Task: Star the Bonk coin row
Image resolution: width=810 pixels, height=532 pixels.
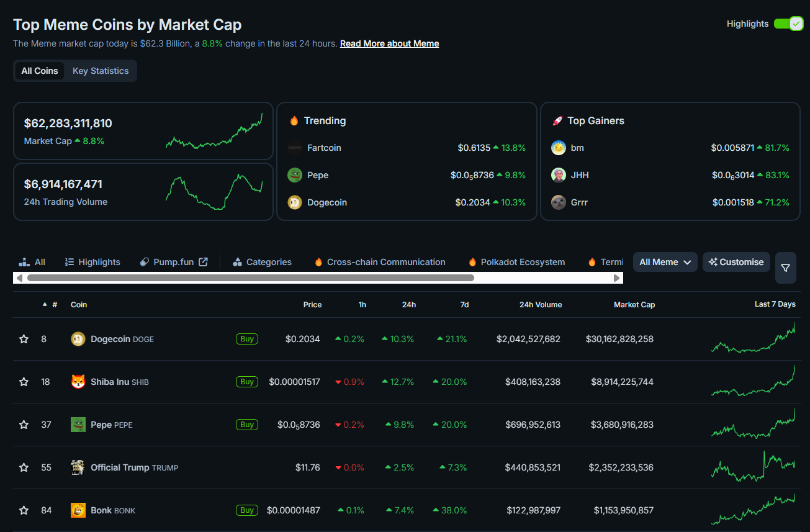Action: (x=24, y=510)
